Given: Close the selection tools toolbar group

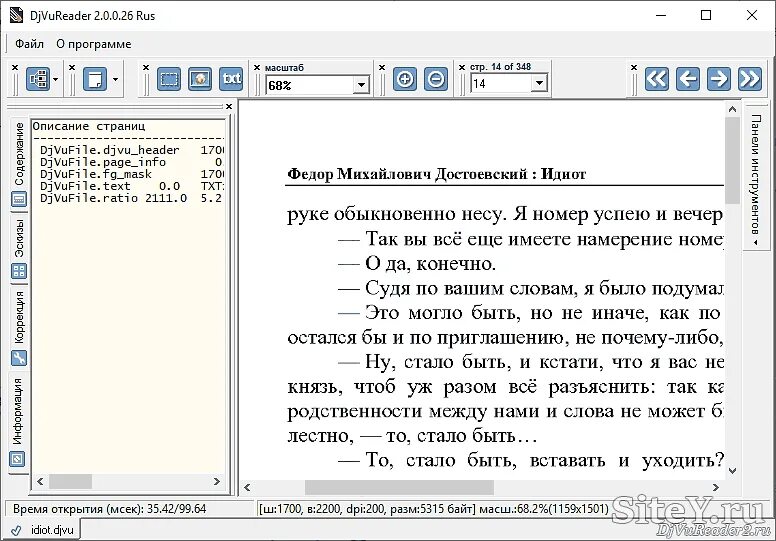Looking at the screenshot, I should pos(146,67).
